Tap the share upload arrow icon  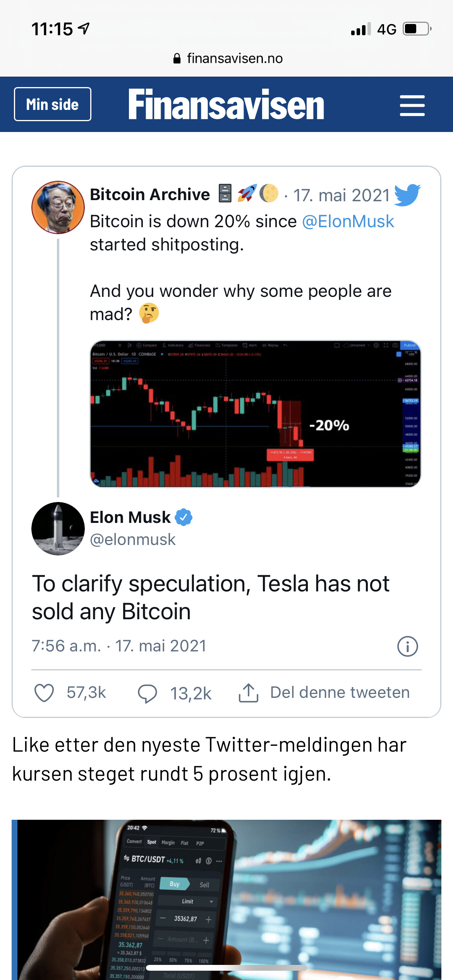click(248, 693)
